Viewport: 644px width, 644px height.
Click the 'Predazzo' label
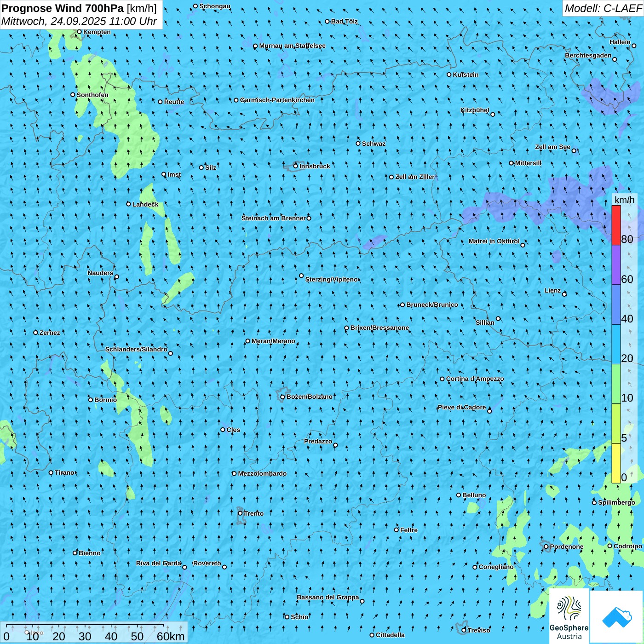coord(318,441)
